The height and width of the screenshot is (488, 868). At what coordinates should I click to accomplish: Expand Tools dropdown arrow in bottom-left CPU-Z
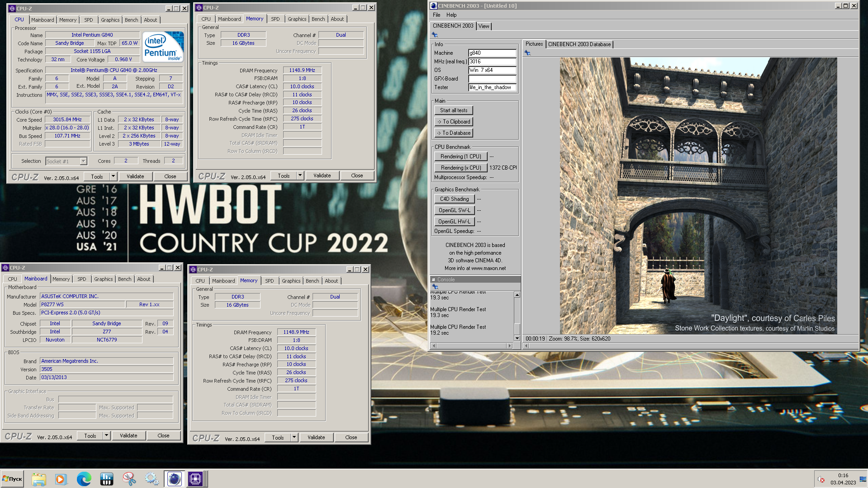[x=106, y=436]
